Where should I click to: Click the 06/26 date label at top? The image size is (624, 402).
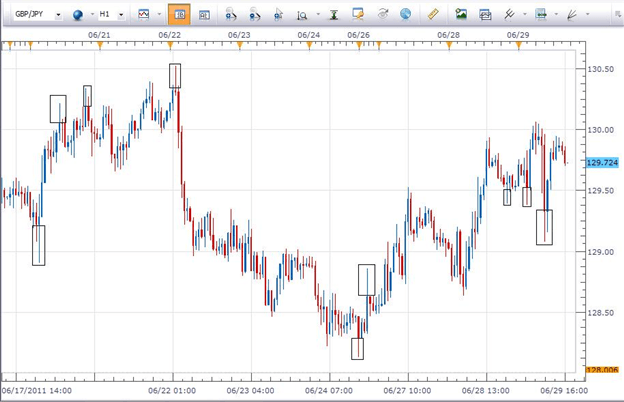tap(358, 35)
